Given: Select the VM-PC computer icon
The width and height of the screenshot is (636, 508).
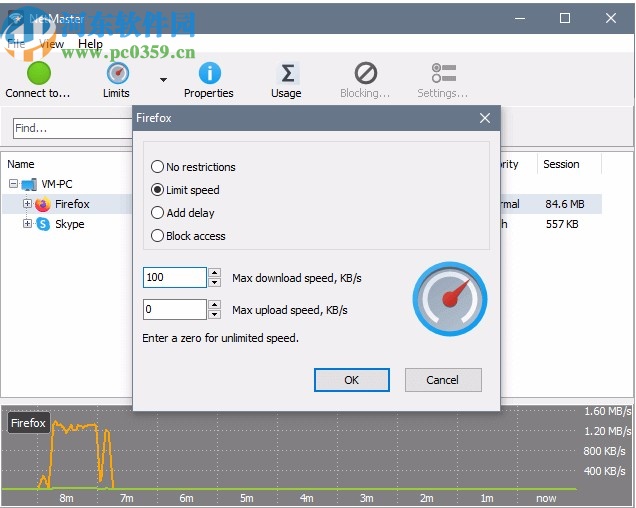Looking at the screenshot, I should pos(29,184).
